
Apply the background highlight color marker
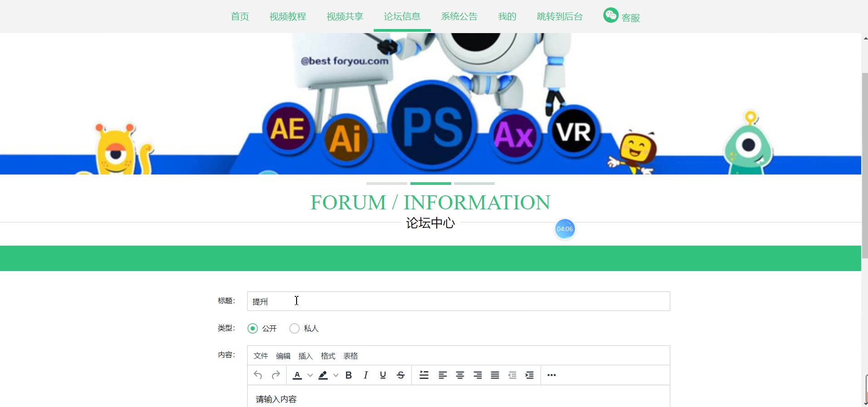[323, 375]
